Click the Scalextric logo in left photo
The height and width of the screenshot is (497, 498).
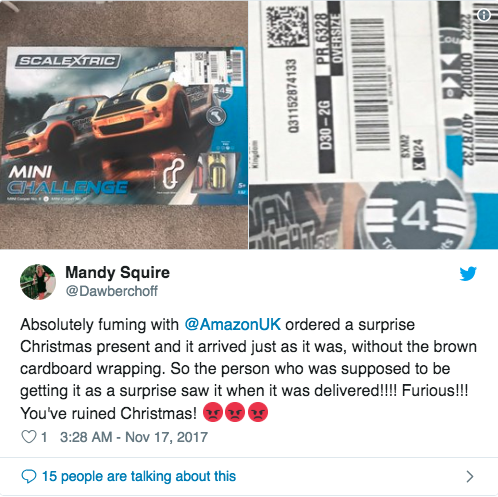pos(68,61)
